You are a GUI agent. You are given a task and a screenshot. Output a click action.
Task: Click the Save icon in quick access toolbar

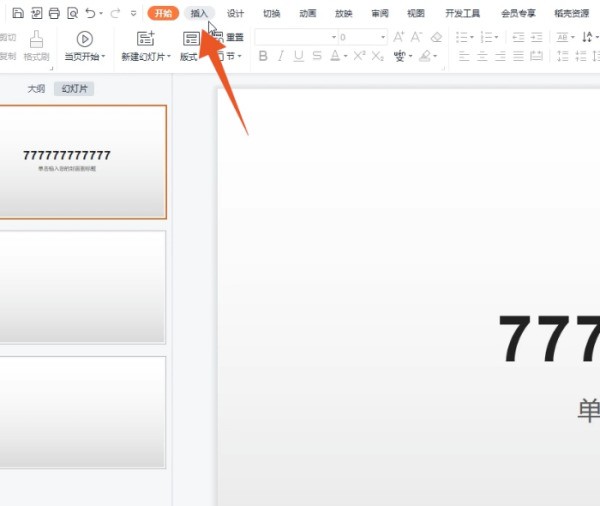[18, 13]
